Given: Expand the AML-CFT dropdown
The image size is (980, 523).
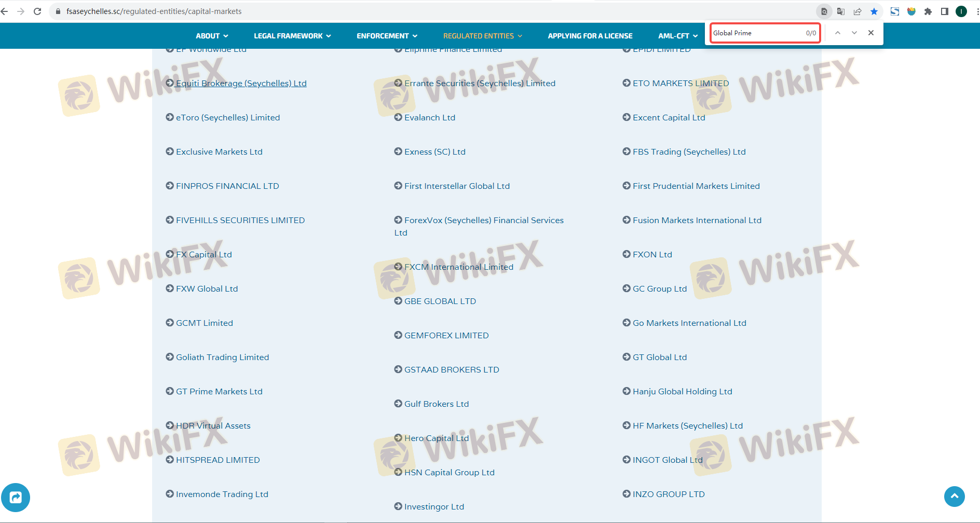Looking at the screenshot, I should click(x=678, y=36).
